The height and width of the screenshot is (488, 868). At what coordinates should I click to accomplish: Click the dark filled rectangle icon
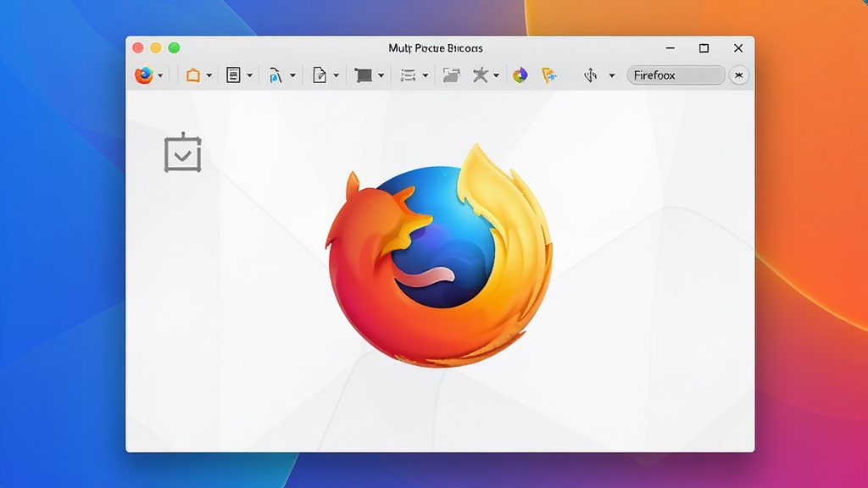(x=363, y=75)
